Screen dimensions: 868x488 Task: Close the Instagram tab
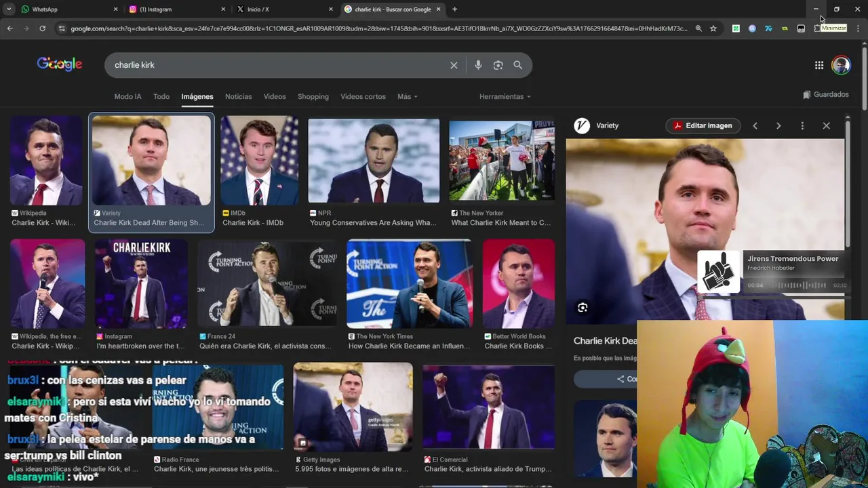[223, 9]
